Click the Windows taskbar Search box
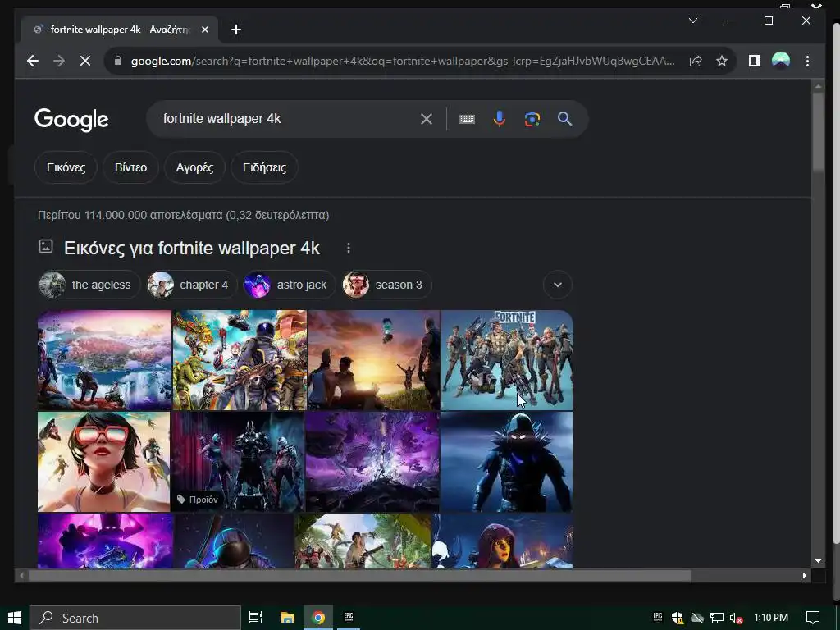This screenshot has width=840, height=630. 135,618
